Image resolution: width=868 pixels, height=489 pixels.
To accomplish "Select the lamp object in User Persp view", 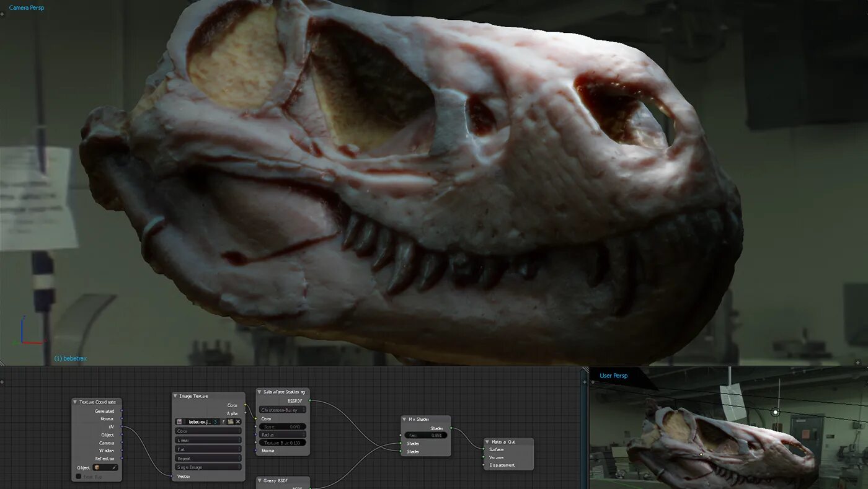I will click(775, 412).
